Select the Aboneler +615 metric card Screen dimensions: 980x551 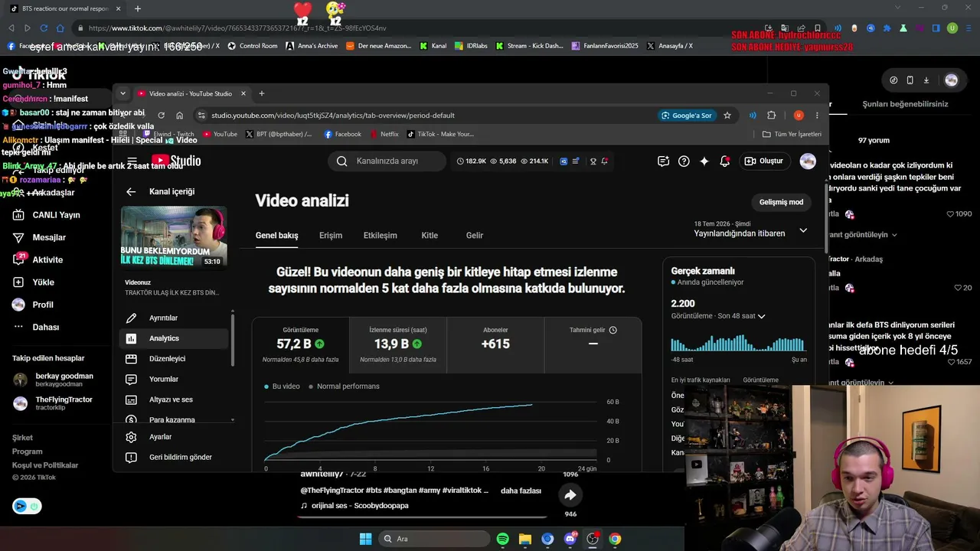[x=495, y=344]
